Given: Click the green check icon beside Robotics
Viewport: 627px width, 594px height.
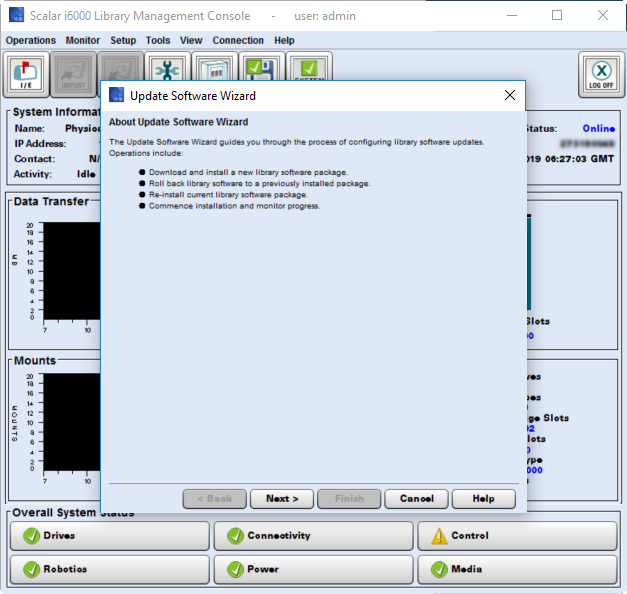Looking at the screenshot, I should pyautogui.click(x=31, y=569).
